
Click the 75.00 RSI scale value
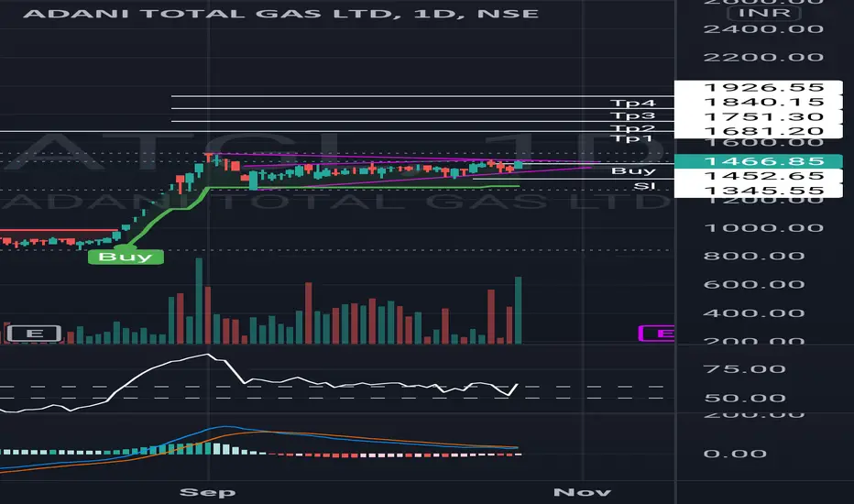pyautogui.click(x=745, y=369)
